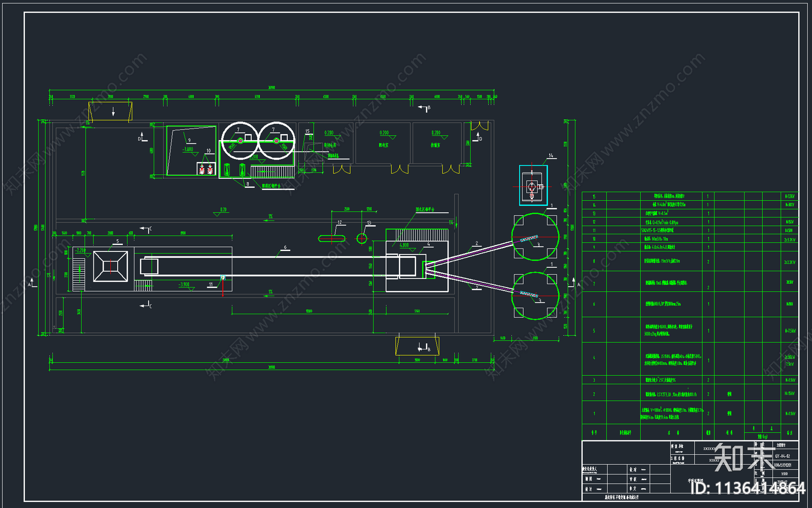
Task: Select the left green equipment symbol above callout 8
Action: click(x=227, y=169)
